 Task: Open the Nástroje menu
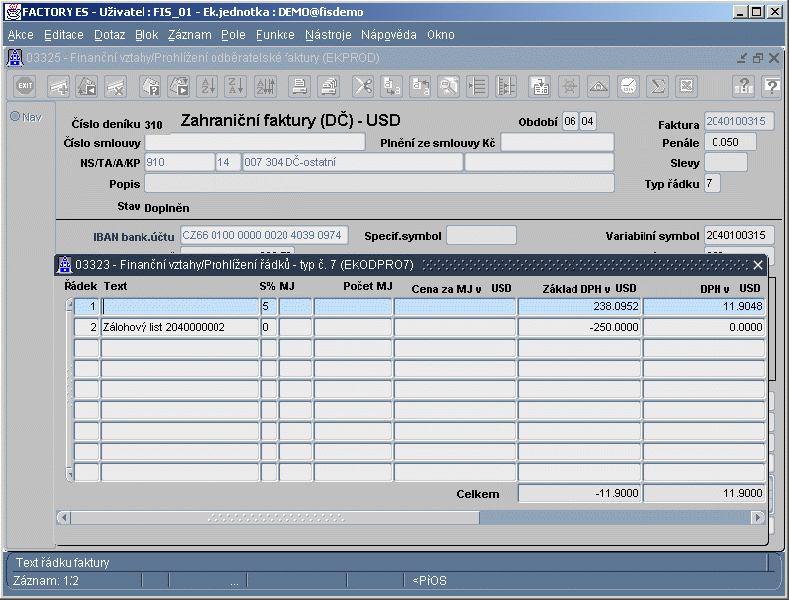tap(328, 34)
